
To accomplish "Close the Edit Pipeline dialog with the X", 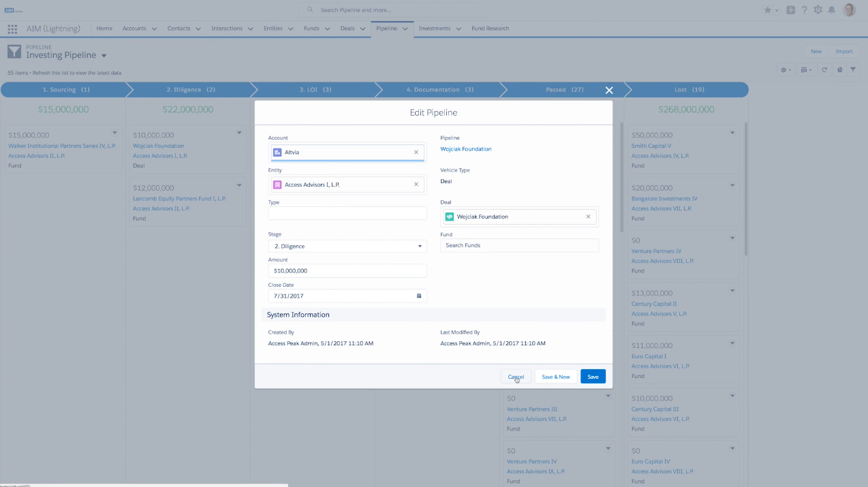I will (609, 90).
